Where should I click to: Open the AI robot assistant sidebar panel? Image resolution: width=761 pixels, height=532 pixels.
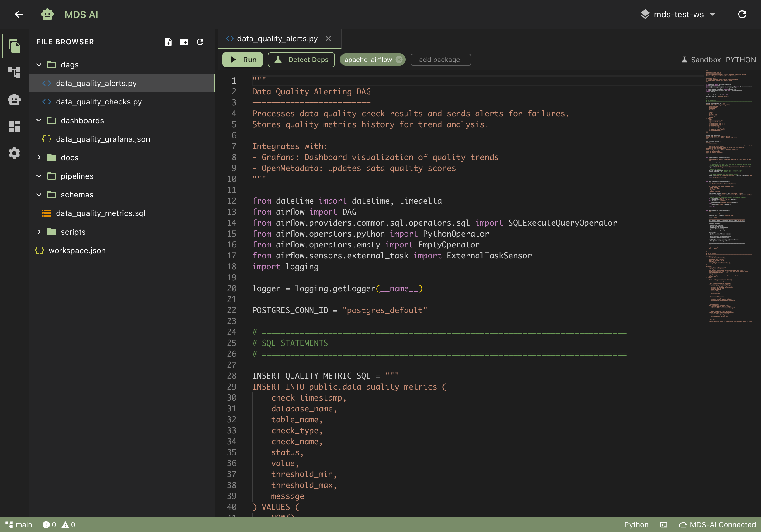(x=14, y=99)
